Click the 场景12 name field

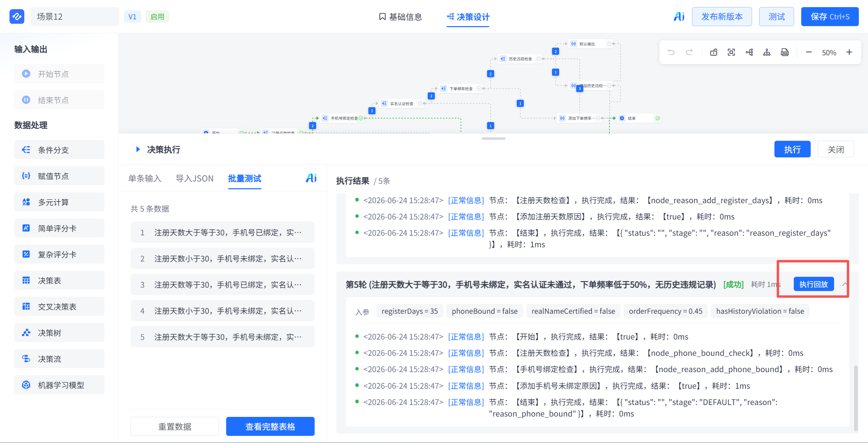(75, 17)
